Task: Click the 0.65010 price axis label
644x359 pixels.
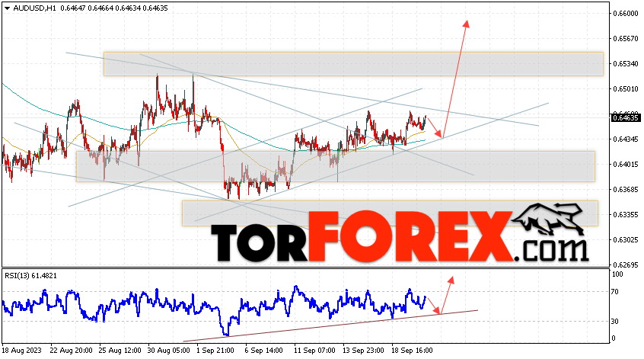Action: (x=626, y=89)
